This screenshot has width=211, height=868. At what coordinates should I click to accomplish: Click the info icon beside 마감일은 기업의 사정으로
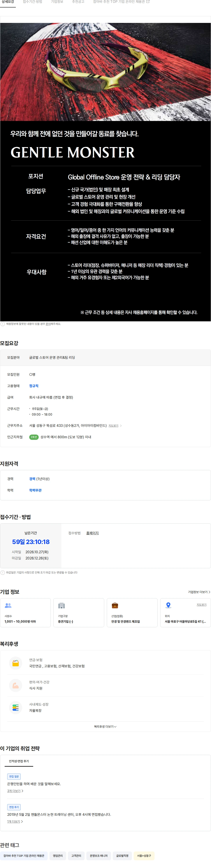(3, 572)
